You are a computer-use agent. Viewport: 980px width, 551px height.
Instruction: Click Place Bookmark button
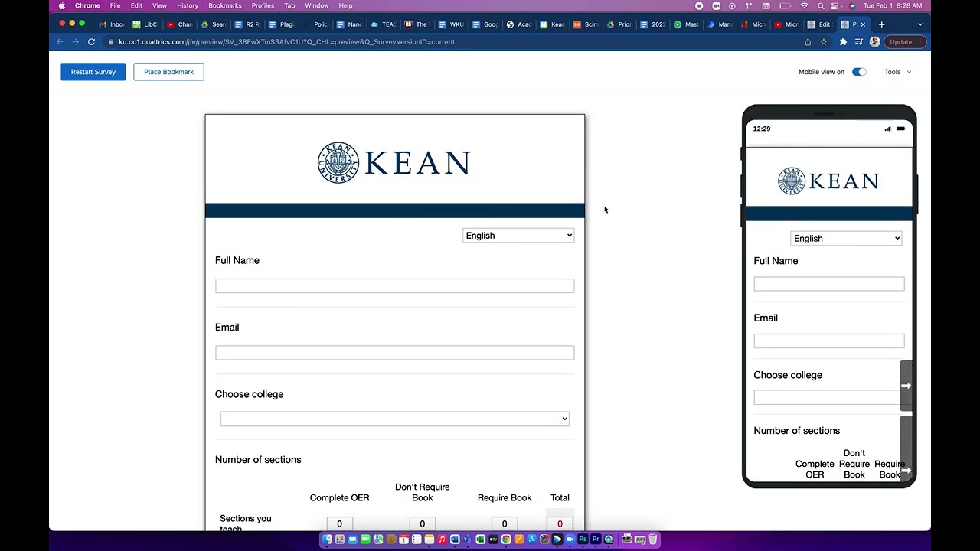(168, 72)
